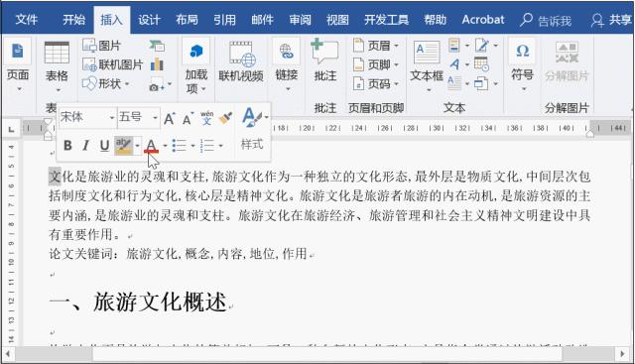The width and height of the screenshot is (635, 364).
Task: Click the 论文关键词 line in document
Action: [179, 254]
